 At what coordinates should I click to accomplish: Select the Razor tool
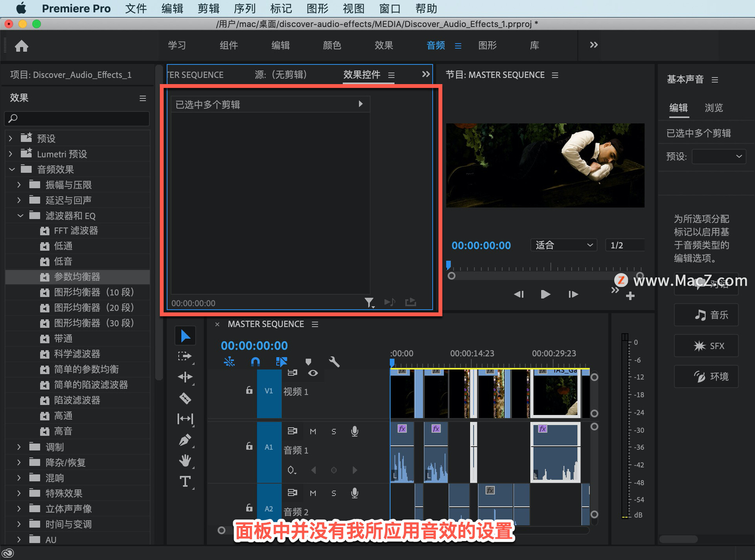tap(185, 398)
